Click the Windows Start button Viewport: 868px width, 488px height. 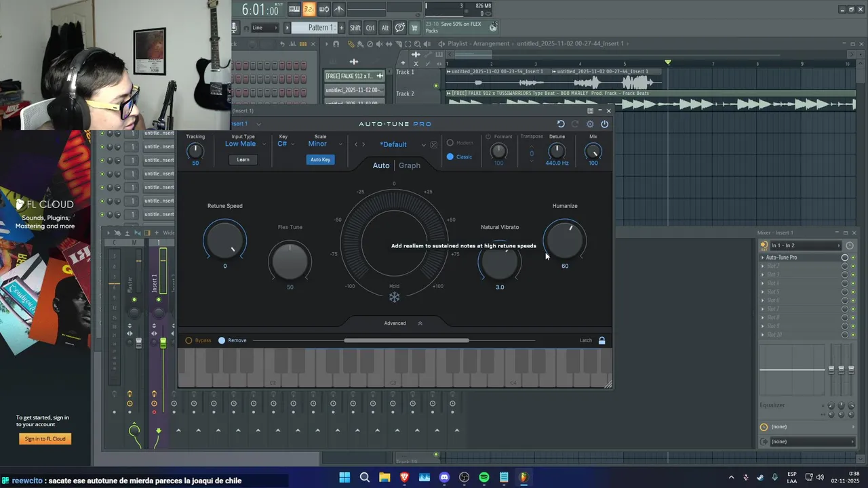[x=344, y=477]
